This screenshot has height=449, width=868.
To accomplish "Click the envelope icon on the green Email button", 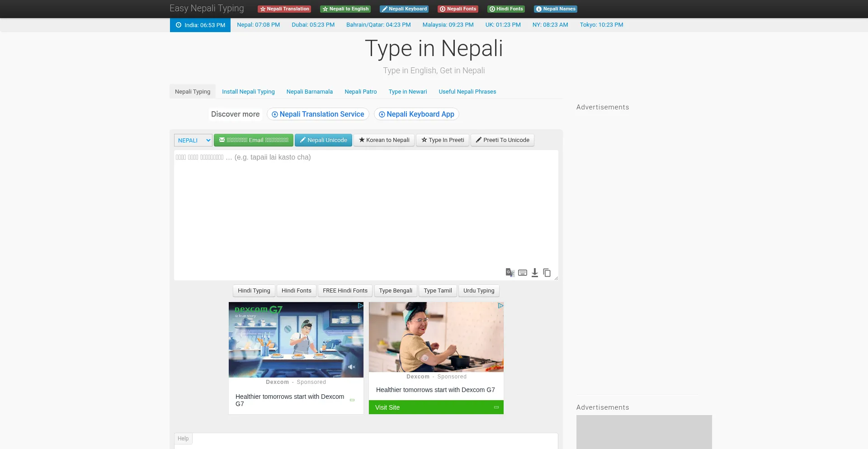I will tap(221, 140).
